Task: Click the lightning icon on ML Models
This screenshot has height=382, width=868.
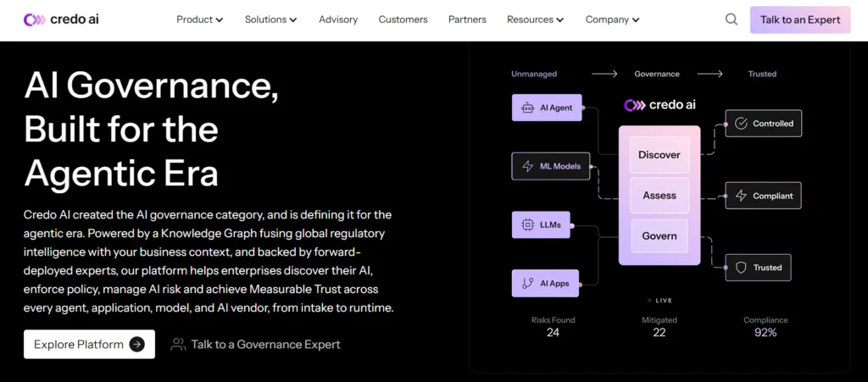Action: [527, 166]
